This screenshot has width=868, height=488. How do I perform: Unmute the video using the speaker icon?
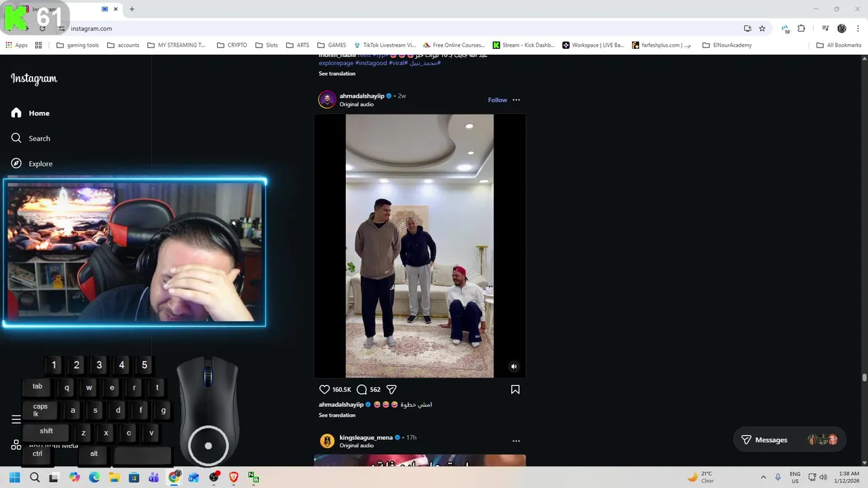click(x=514, y=367)
